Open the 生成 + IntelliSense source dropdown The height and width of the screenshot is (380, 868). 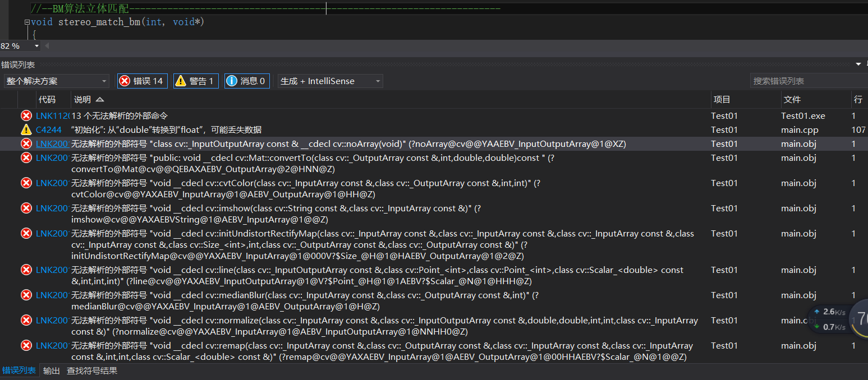[x=330, y=81]
